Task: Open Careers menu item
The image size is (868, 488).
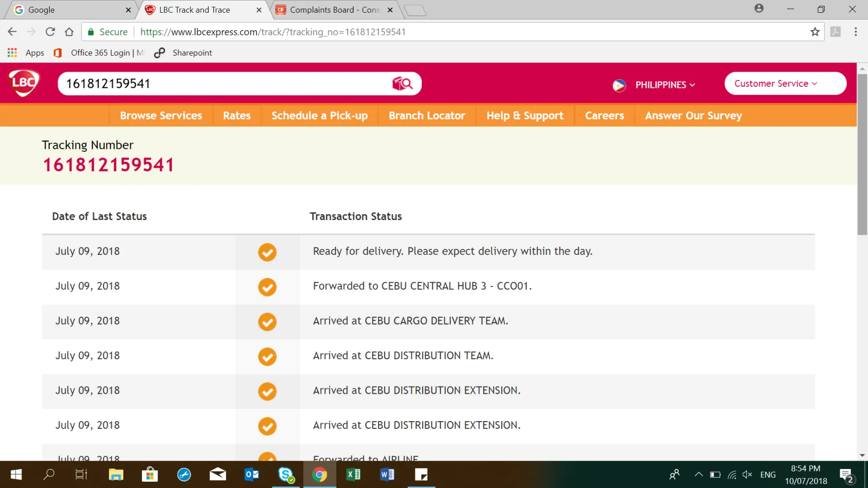Action: 604,116
